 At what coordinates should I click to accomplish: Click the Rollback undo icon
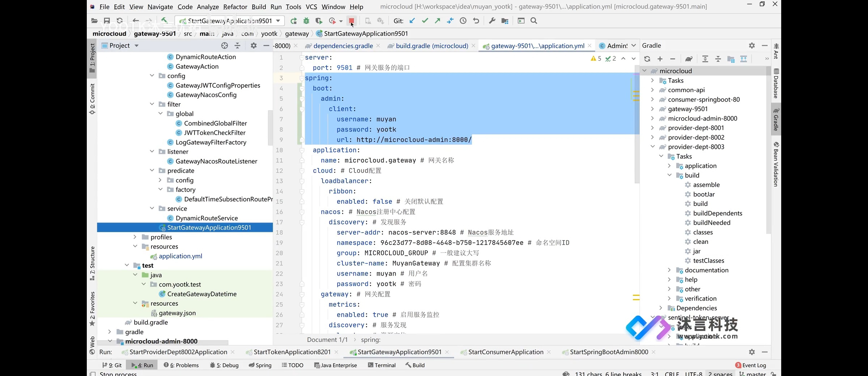(x=476, y=21)
